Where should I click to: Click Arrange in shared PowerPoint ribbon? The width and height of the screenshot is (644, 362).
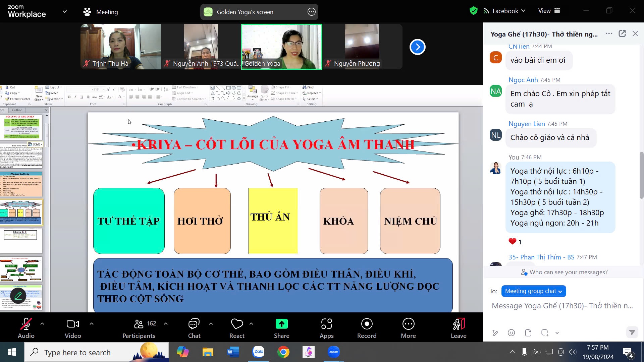(x=253, y=93)
